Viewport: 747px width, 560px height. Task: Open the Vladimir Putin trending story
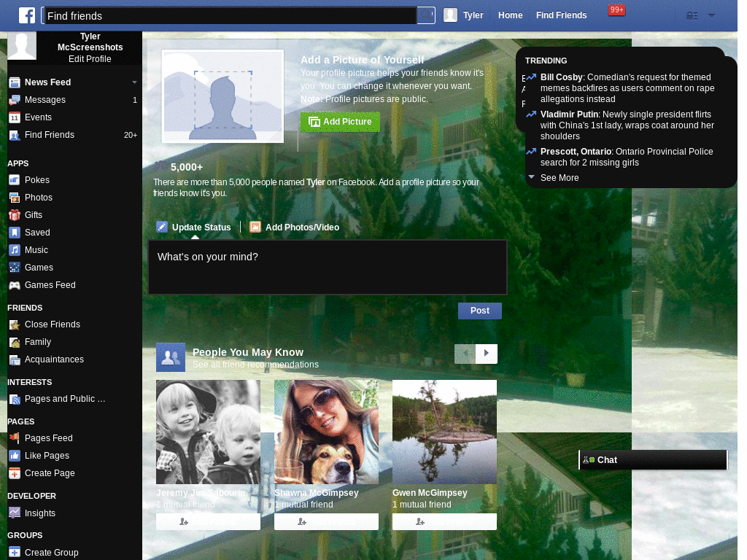coord(627,125)
